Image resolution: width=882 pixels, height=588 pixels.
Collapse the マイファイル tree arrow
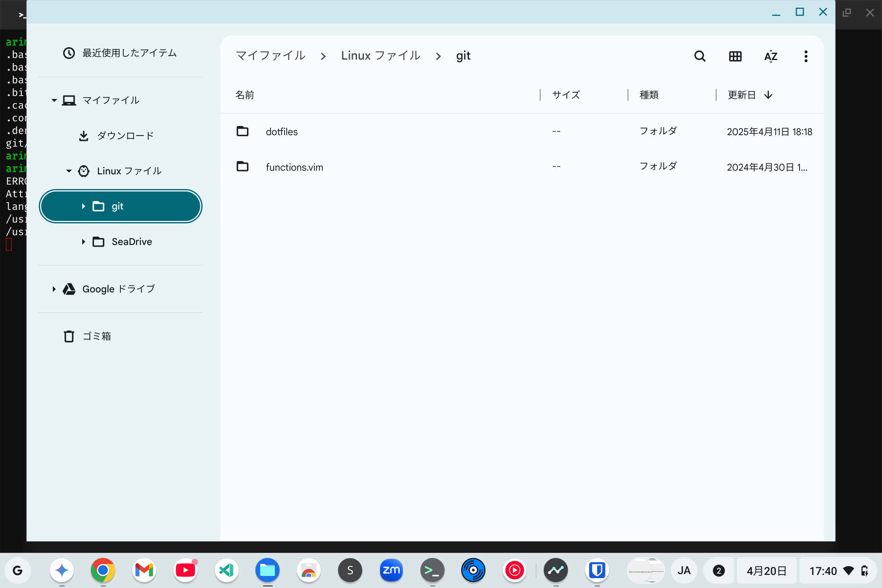(x=54, y=100)
